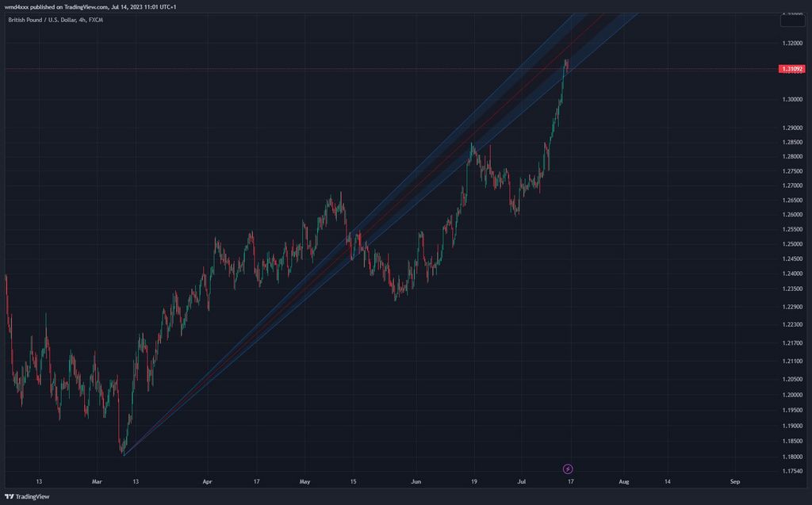Select the Jul date on time axis

522,481
